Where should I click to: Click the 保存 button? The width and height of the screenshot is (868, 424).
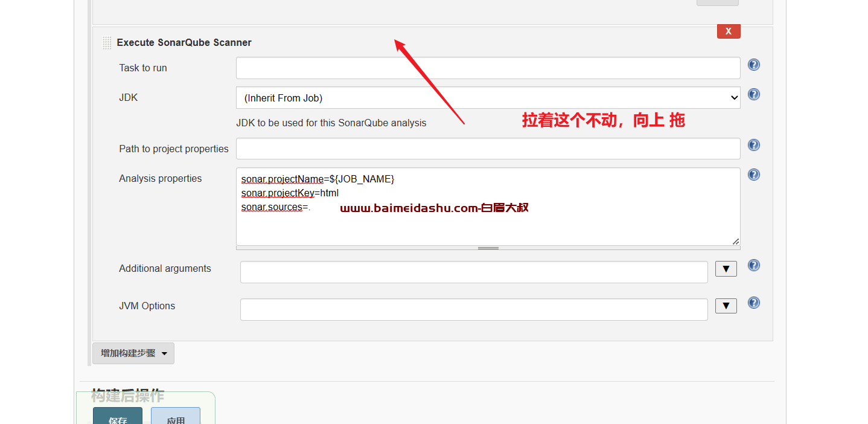click(x=118, y=416)
